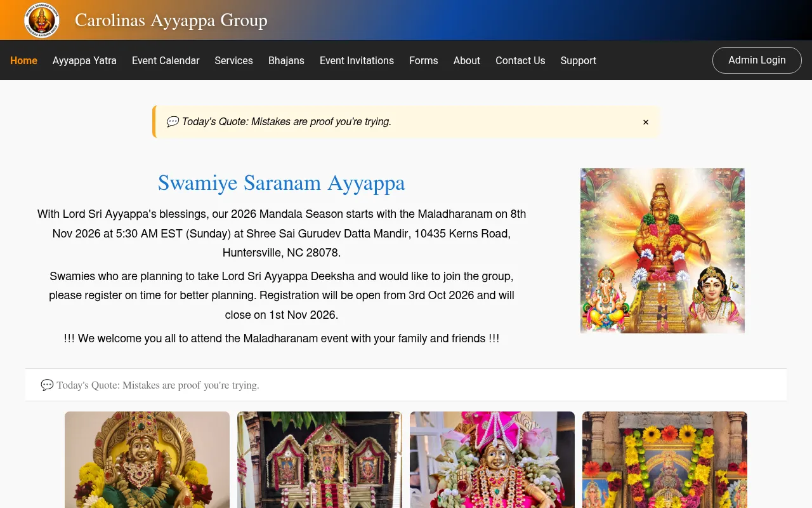
Task: Click the 'close on 1st Nov 2026.' text
Action: (x=282, y=314)
